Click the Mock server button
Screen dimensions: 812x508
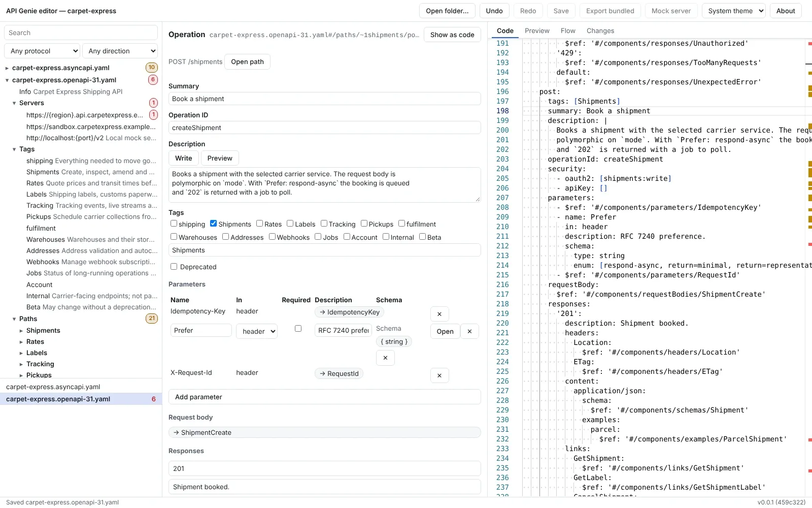(671, 11)
